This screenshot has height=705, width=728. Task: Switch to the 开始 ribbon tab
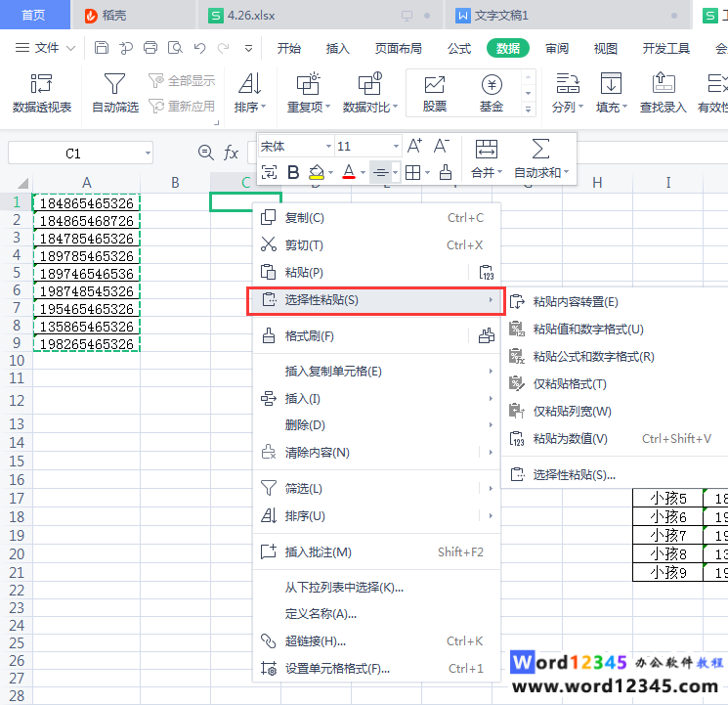pos(289,48)
